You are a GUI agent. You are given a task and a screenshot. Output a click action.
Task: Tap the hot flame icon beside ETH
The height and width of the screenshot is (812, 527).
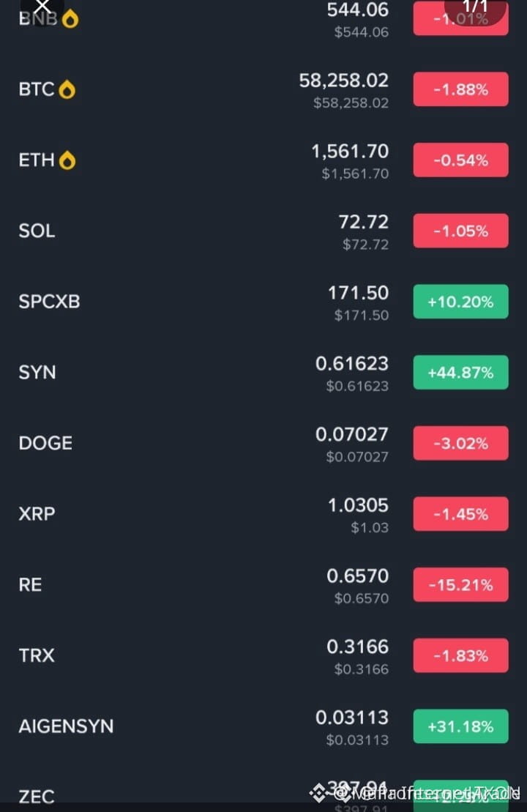click(x=67, y=160)
